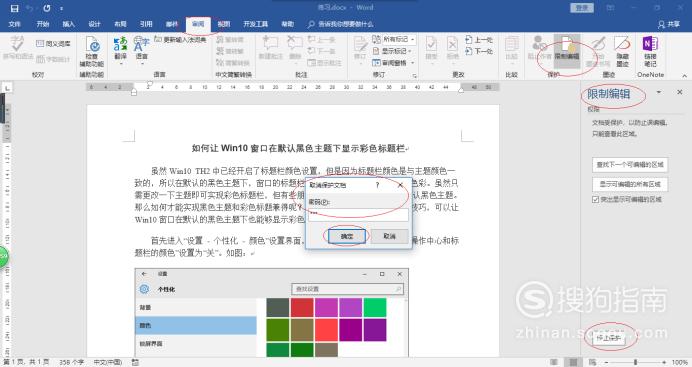Click help question mark in dialog

coord(377,185)
